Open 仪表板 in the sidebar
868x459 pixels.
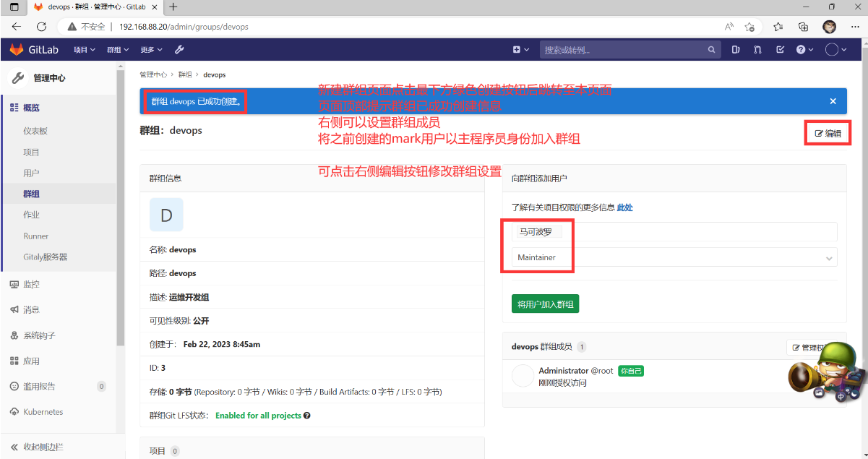pyautogui.click(x=35, y=131)
